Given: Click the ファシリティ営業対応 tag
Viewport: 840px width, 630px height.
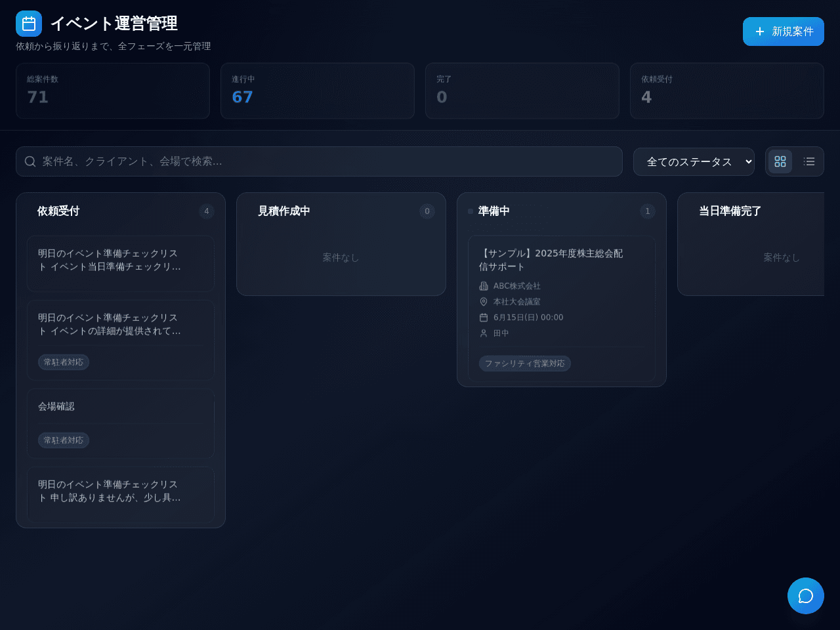Looking at the screenshot, I should 525,364.
